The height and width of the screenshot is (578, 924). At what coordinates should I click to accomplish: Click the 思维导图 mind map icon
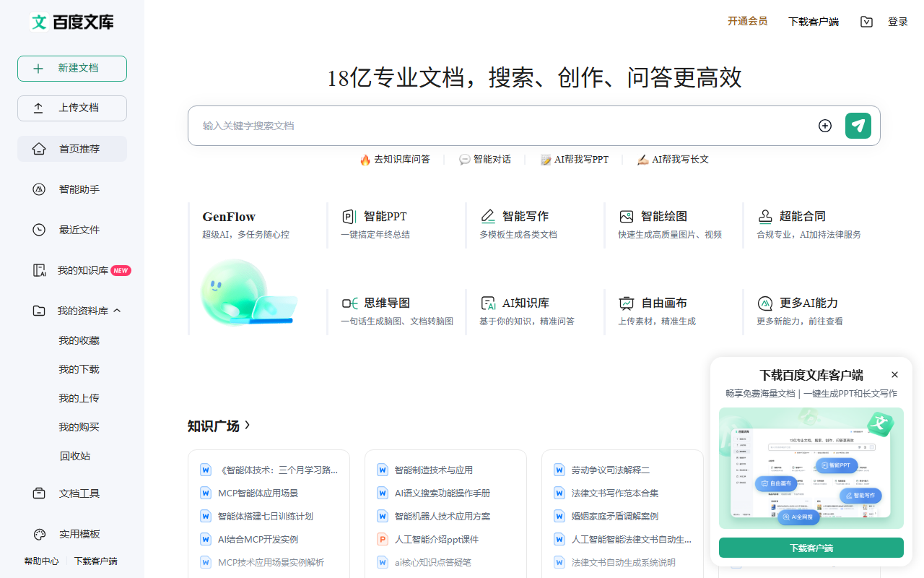[350, 303]
